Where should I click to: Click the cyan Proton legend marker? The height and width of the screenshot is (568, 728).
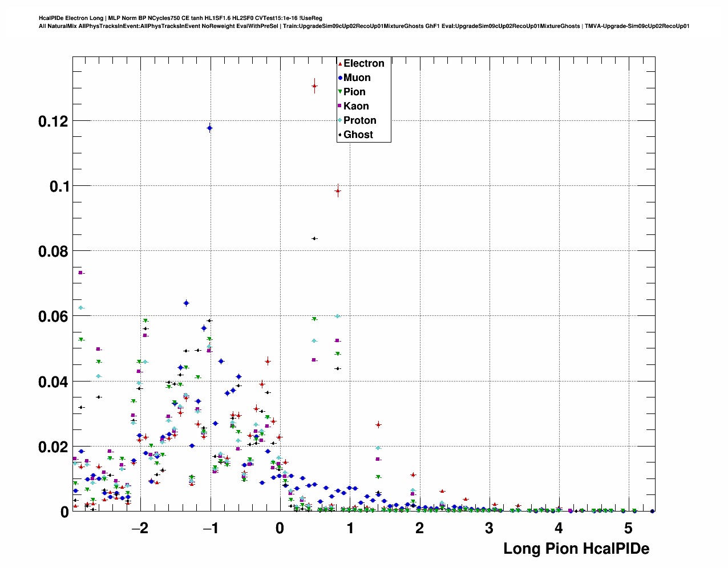tap(341, 120)
